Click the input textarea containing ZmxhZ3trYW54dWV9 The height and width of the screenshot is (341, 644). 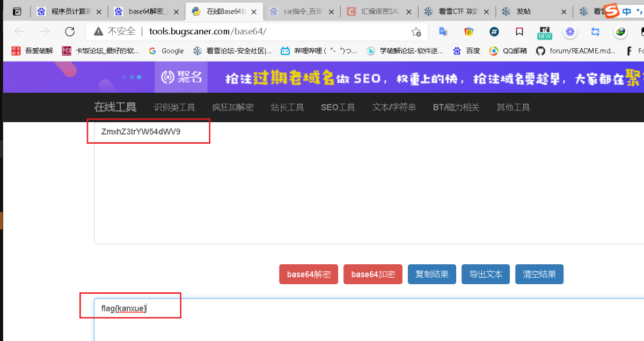(369, 182)
